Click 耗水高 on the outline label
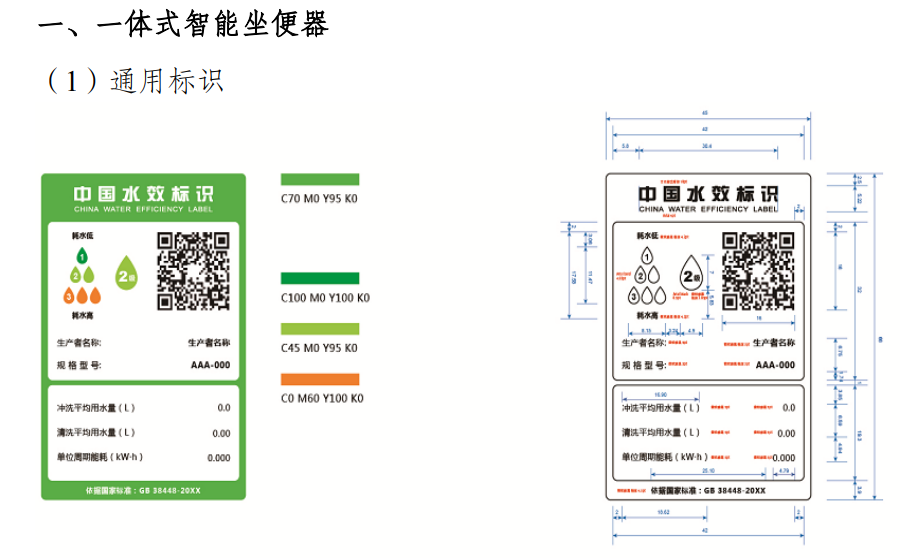Image resolution: width=914 pixels, height=558 pixels. [x=647, y=315]
